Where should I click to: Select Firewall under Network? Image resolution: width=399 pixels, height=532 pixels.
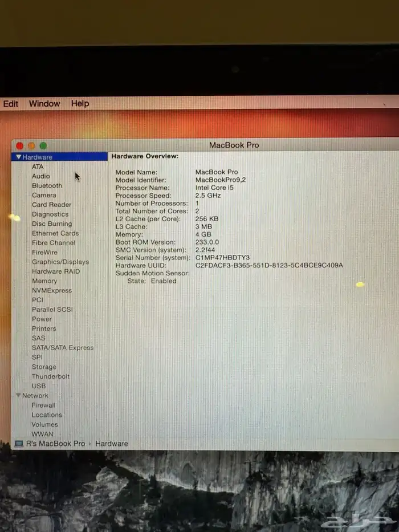point(44,405)
